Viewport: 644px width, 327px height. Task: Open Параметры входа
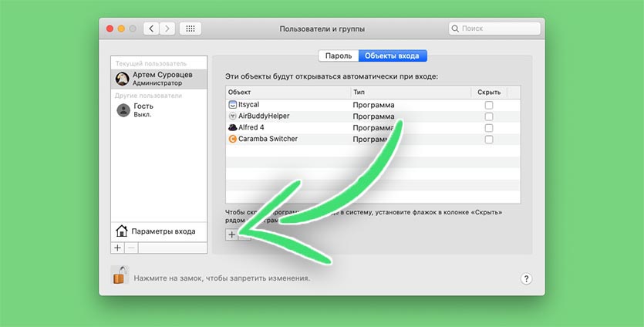159,231
